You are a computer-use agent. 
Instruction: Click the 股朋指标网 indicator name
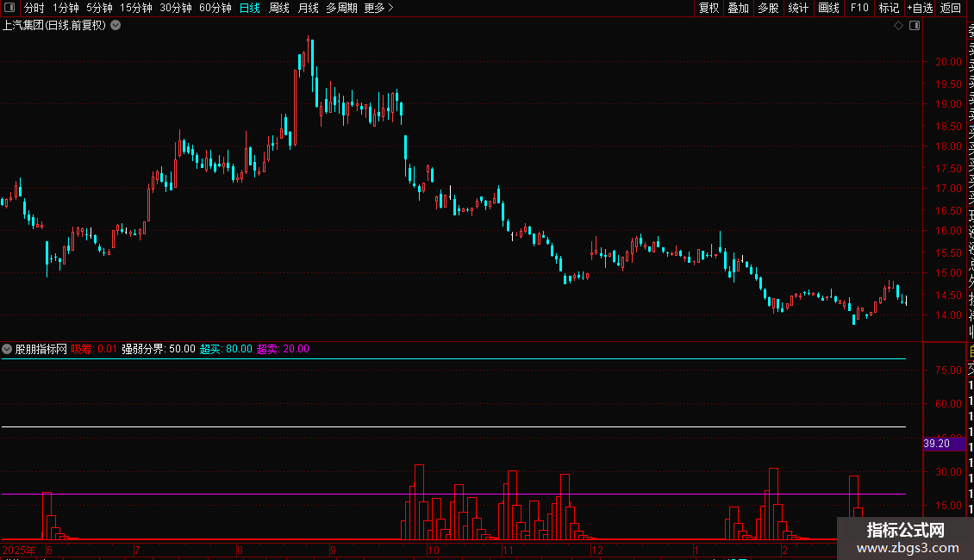tap(41, 349)
